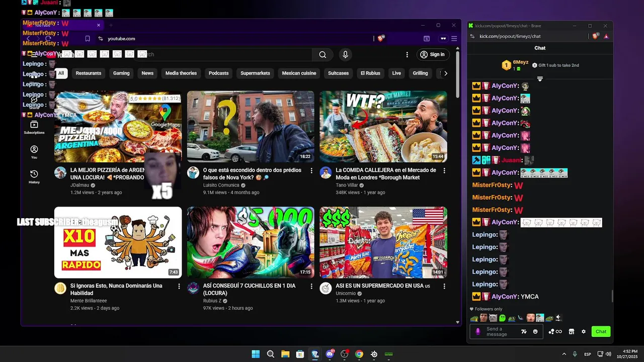The height and width of the screenshot is (362, 644).
Task: Select the Media theories filter chip
Action: (181, 73)
